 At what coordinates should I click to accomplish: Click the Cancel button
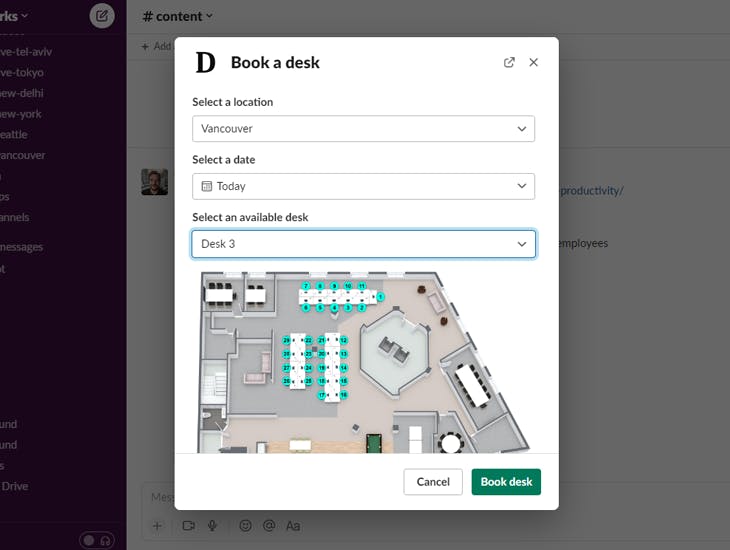coord(433,482)
